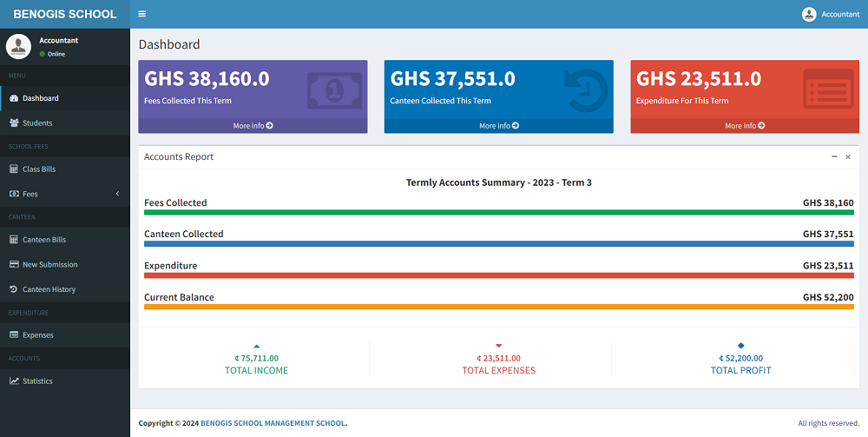Remove the Accounts Report panel with X
Viewport: 868px width, 437px height.
coord(848,156)
